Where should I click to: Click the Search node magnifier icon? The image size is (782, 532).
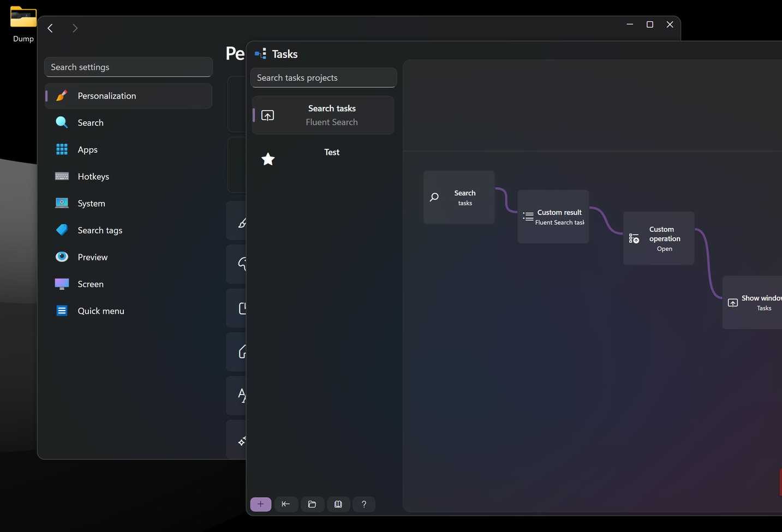[434, 198]
